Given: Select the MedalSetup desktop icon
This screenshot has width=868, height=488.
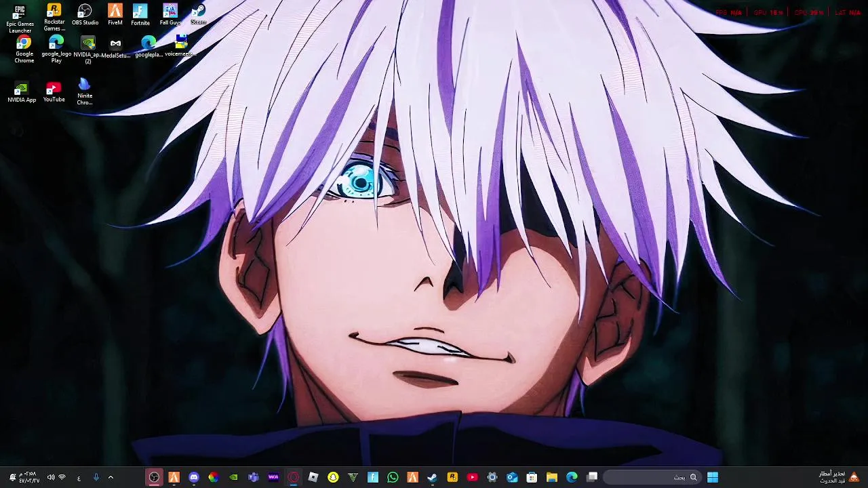Looking at the screenshot, I should (x=115, y=48).
